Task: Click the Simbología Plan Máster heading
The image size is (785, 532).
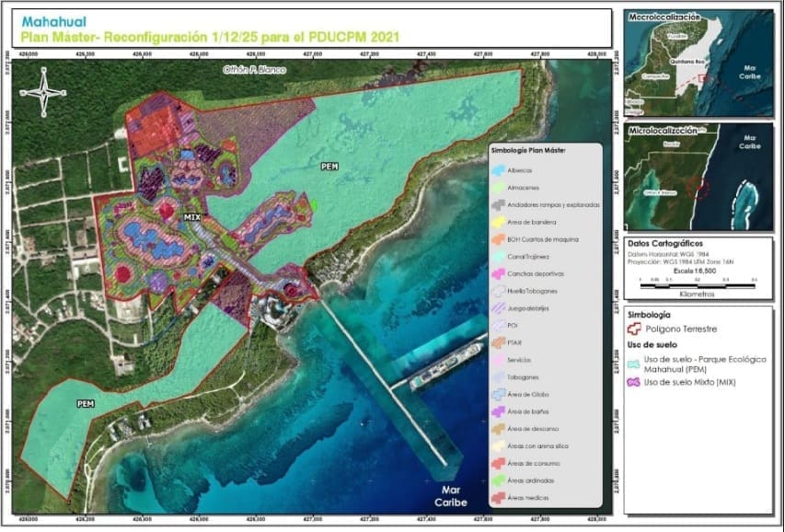Action: tap(529, 149)
